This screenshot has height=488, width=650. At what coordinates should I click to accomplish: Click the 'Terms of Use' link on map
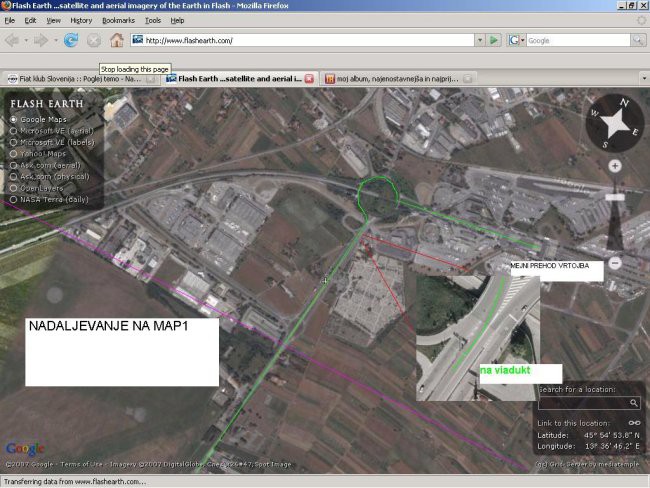pyautogui.click(x=81, y=464)
